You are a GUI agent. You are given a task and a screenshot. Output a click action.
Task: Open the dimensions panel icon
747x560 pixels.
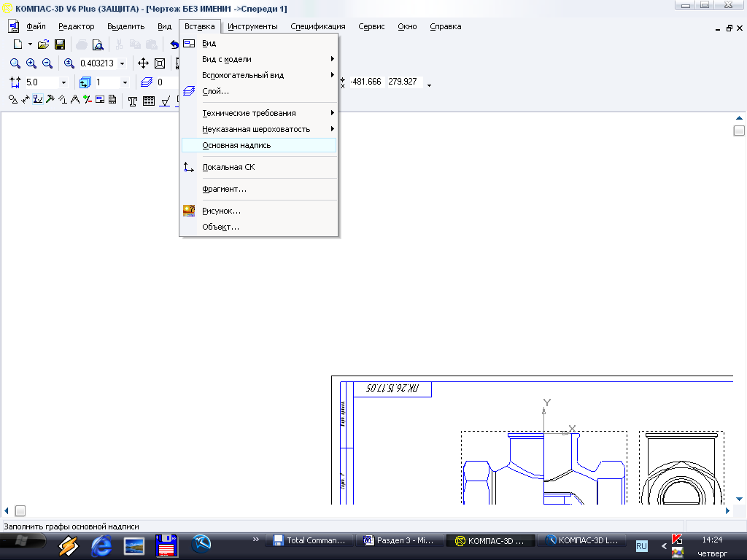pos(26,99)
